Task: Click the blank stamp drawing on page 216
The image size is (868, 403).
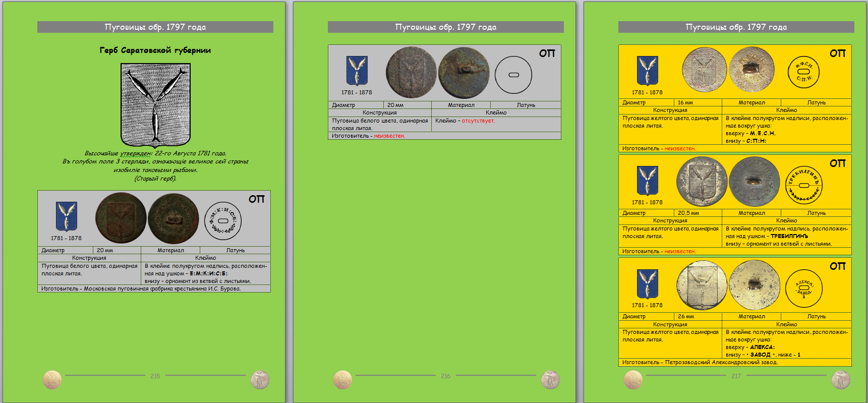Action: 513,75
